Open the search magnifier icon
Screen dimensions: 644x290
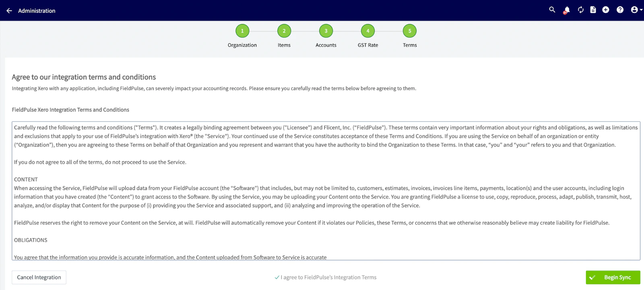(x=552, y=10)
